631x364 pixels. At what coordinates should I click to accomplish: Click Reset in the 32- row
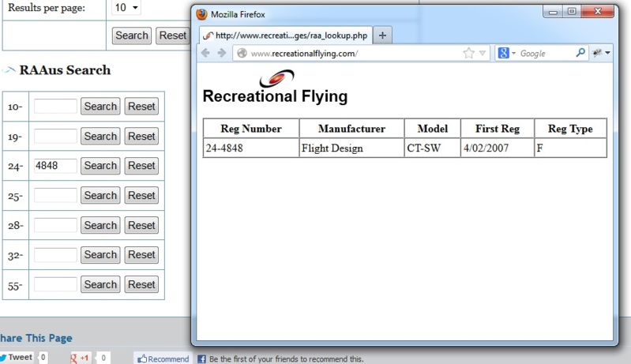tap(141, 254)
